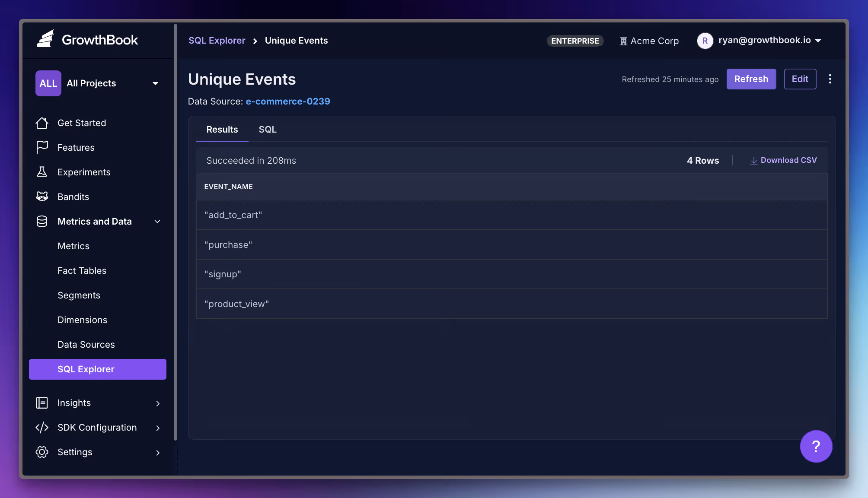Select the Experiments flask icon
Viewport: 868px width, 498px height.
(42, 172)
